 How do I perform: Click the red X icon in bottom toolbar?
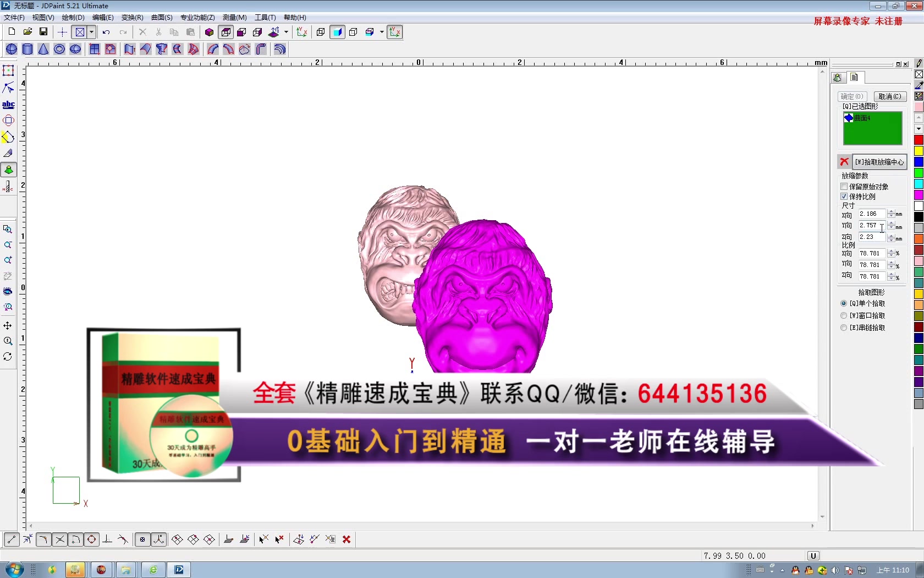(346, 539)
